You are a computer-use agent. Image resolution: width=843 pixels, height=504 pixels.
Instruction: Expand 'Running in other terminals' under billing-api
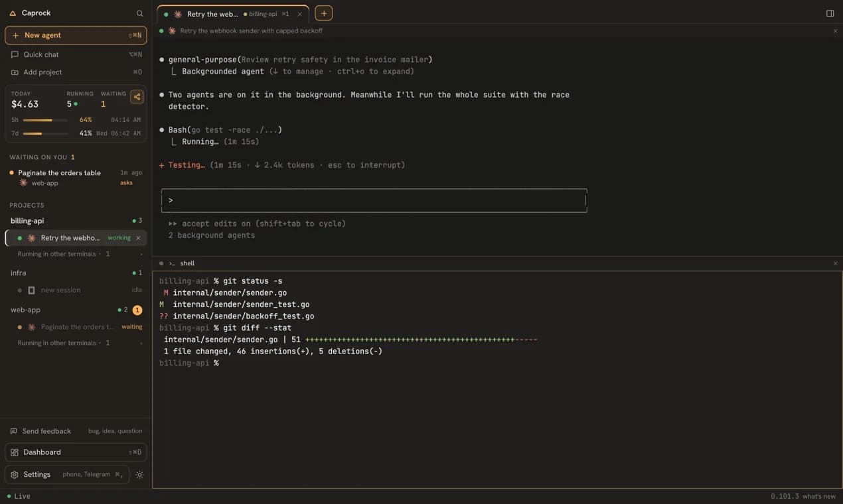pos(80,254)
